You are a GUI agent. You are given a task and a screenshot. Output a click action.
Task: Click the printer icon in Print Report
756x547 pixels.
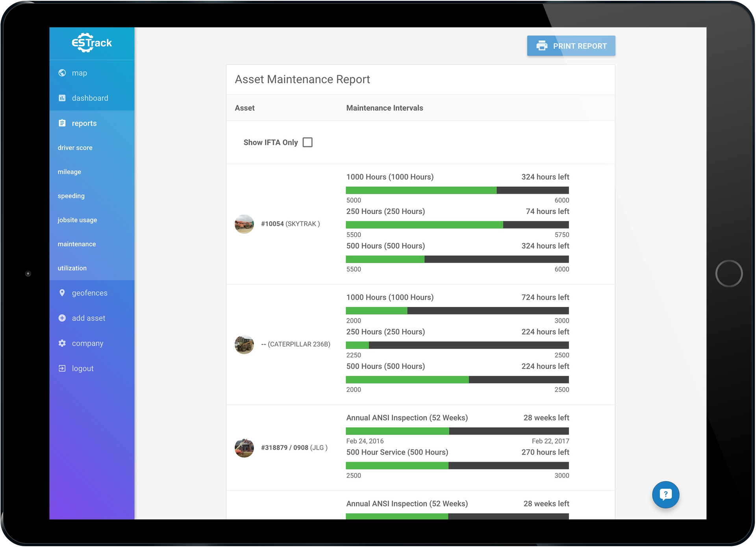tap(542, 46)
